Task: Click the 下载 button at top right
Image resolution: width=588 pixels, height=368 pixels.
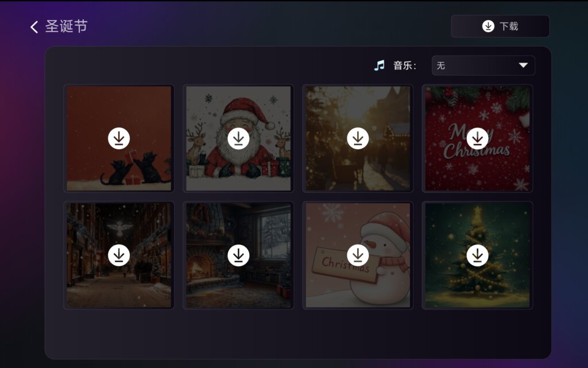Action: (x=500, y=26)
